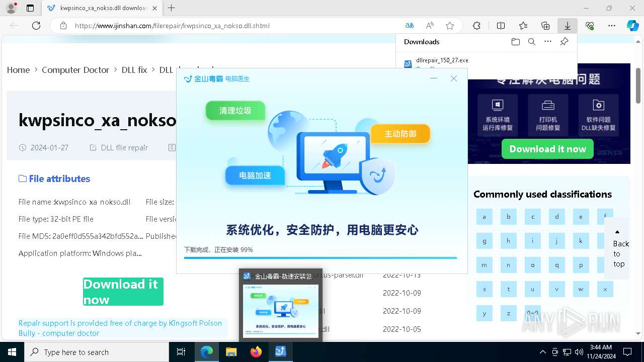Go to Computer Doctor breadcrumb
Image resolution: width=644 pixels, height=362 pixels.
point(75,70)
